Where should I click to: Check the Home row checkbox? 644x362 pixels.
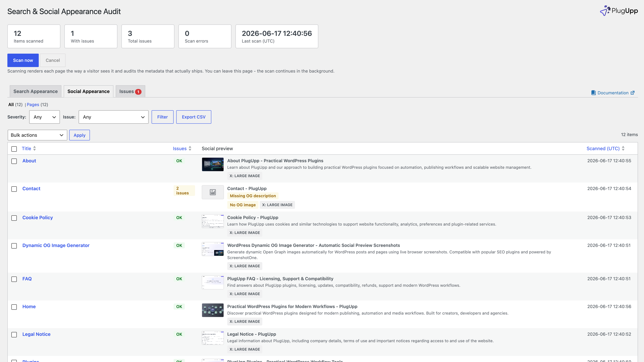14,307
